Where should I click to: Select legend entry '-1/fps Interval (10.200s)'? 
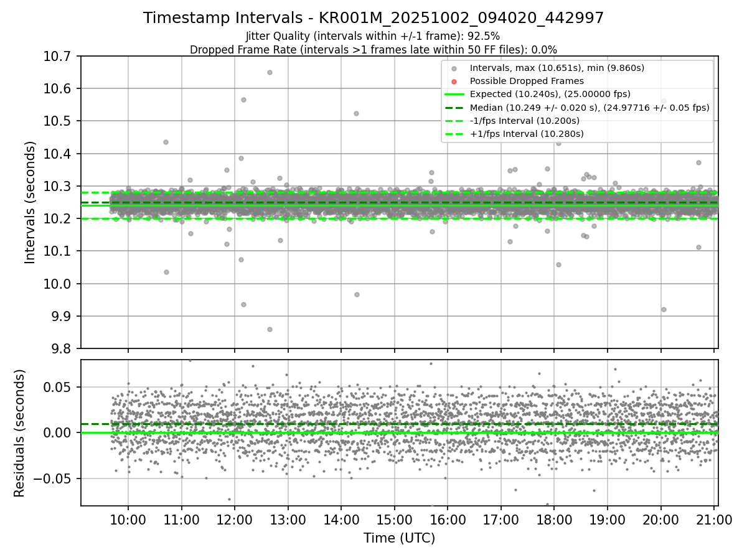pyautogui.click(x=525, y=121)
